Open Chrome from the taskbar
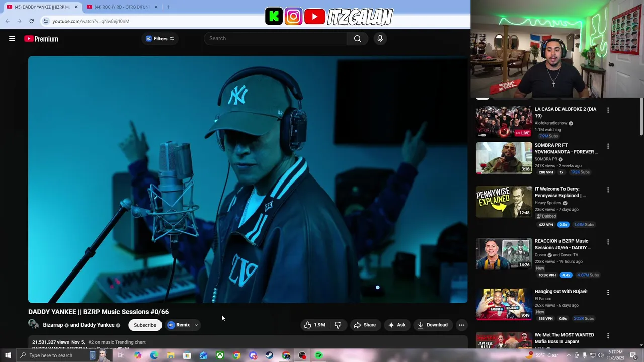 [x=236, y=355]
